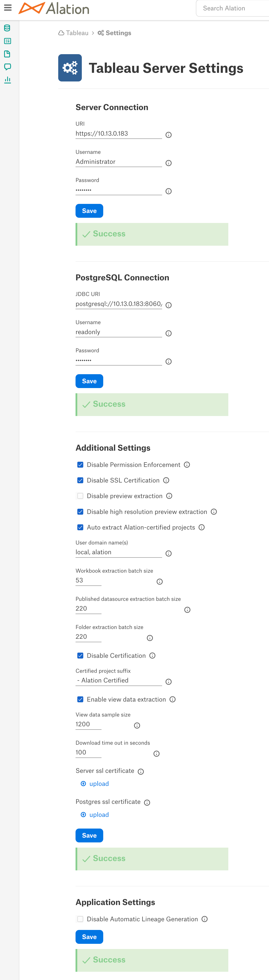Screen dimensions: 269x980
Task: Check Disable preview extraction
Action: (x=80, y=496)
